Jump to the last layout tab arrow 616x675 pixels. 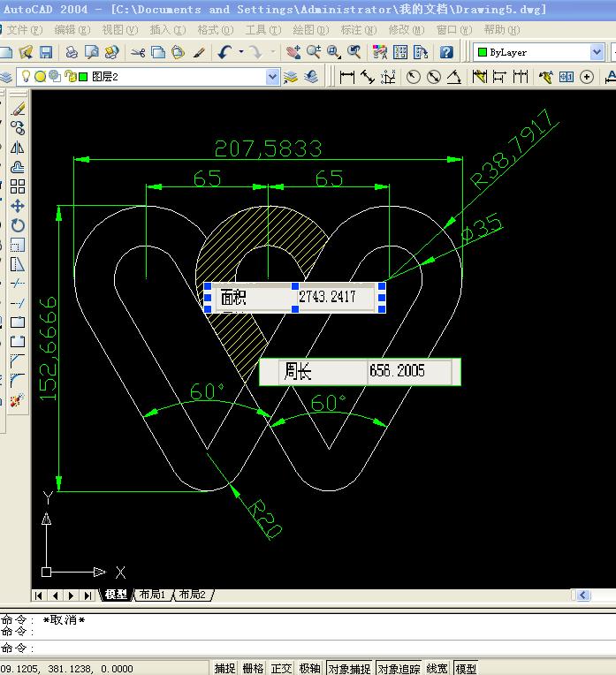click(x=87, y=595)
